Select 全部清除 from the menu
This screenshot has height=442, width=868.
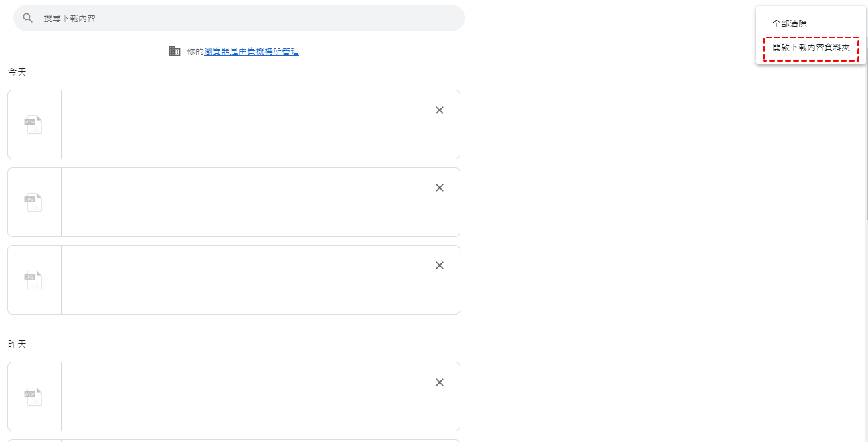790,24
